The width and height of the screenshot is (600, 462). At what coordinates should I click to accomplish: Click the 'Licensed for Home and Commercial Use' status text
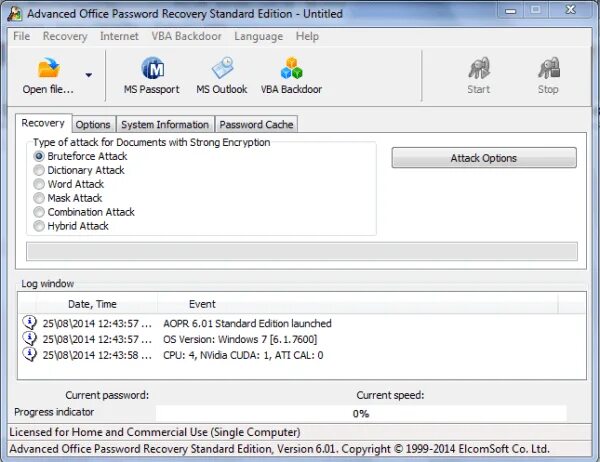(x=155, y=432)
